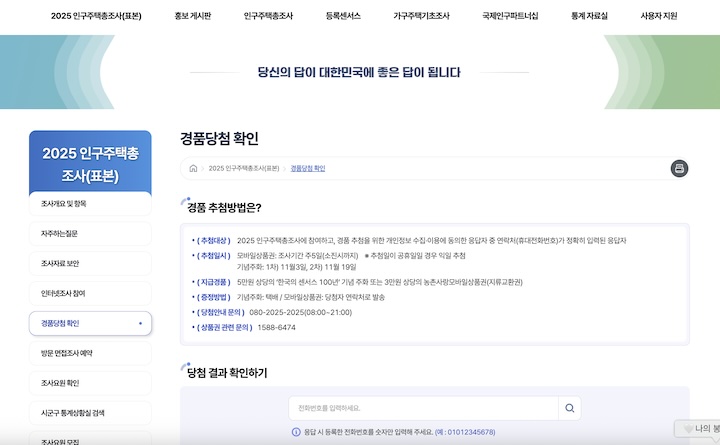Click the 1588-6474 phone number text
The image size is (720, 445).
tap(276, 327)
